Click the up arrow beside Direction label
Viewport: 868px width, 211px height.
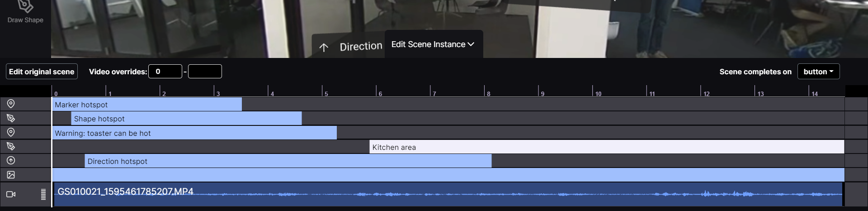tap(324, 48)
